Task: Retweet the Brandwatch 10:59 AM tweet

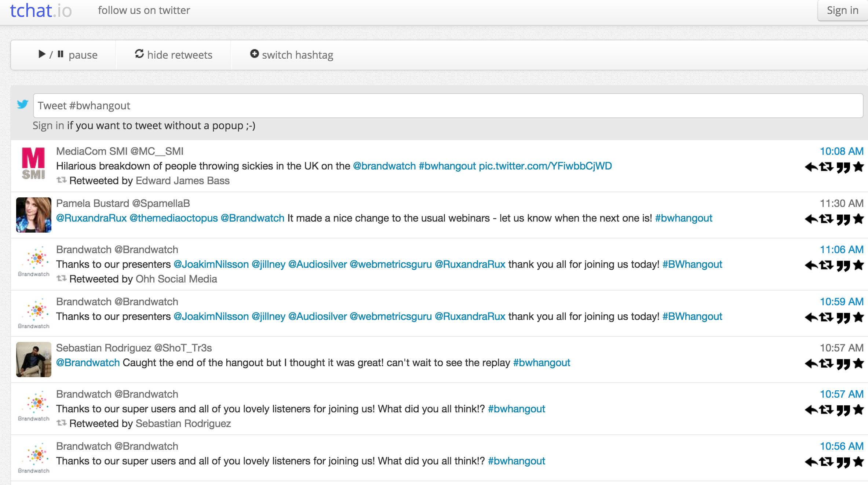Action: pyautogui.click(x=827, y=318)
